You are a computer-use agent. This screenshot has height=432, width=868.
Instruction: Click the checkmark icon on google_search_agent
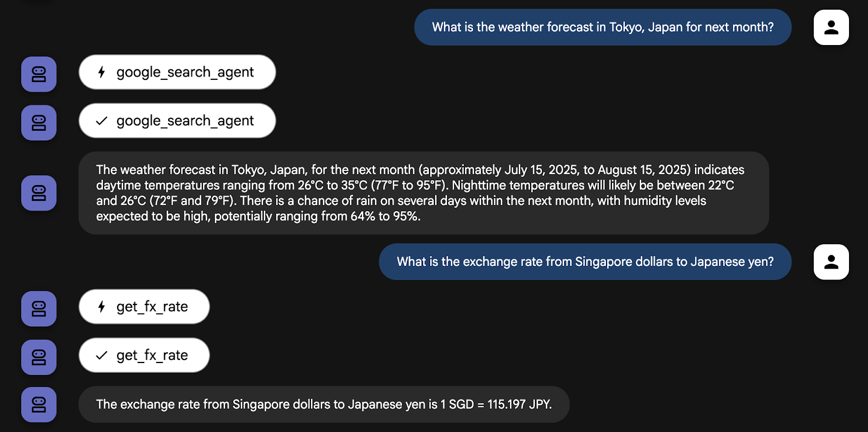click(x=101, y=121)
